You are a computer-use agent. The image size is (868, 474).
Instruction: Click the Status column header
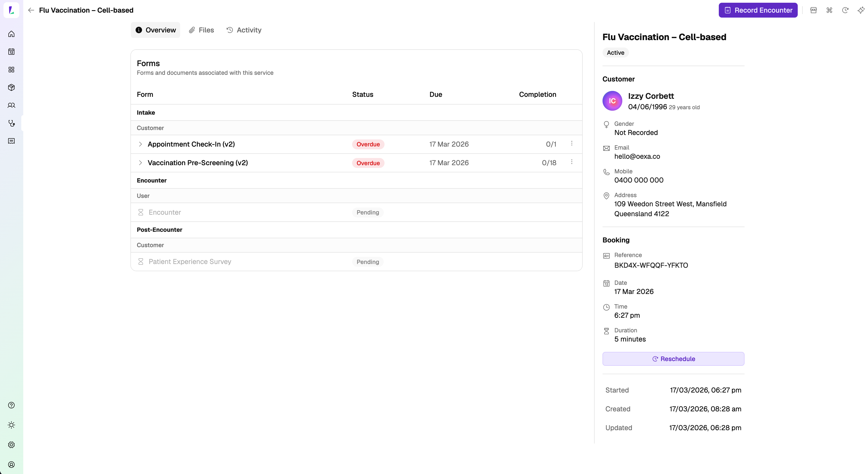tap(362, 94)
